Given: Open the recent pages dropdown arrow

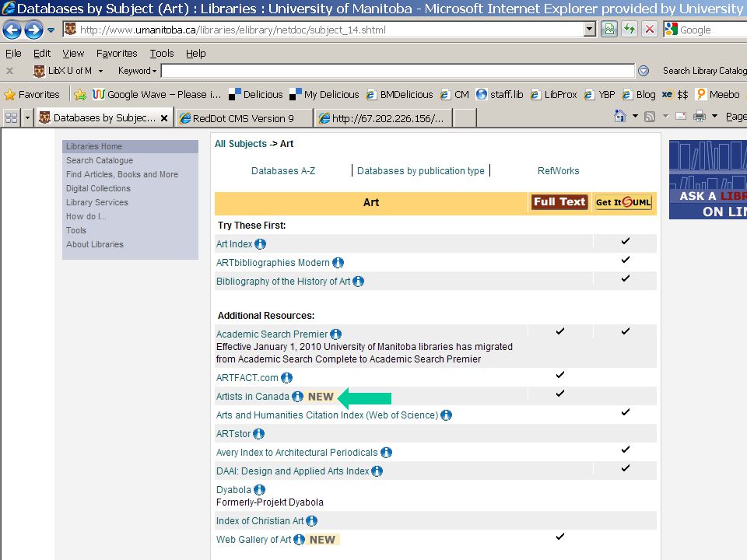Looking at the screenshot, I should 51,30.
